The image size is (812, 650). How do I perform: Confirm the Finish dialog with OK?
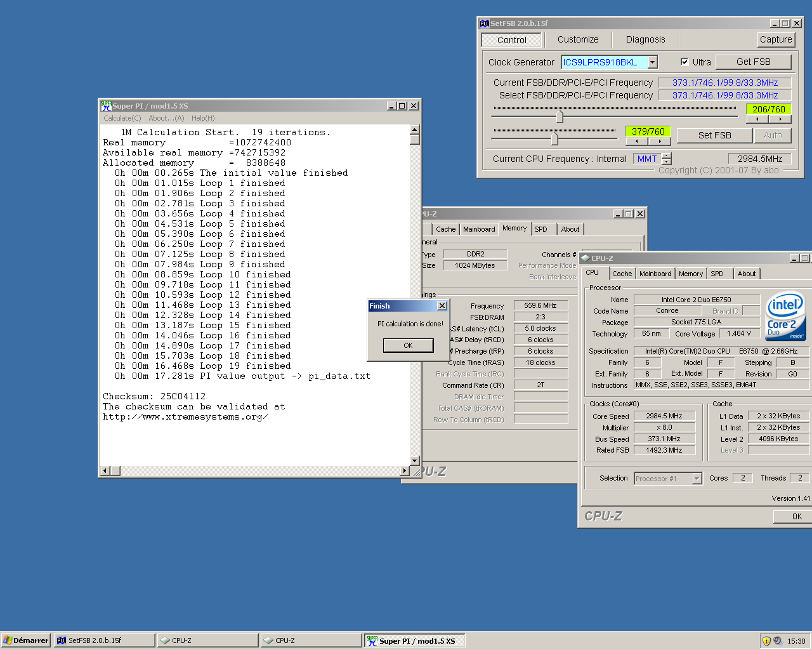tap(408, 345)
